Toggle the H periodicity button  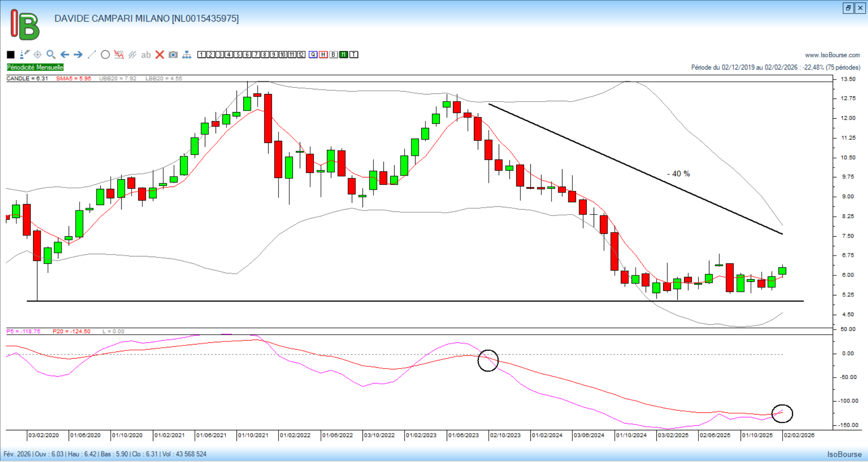coord(323,55)
